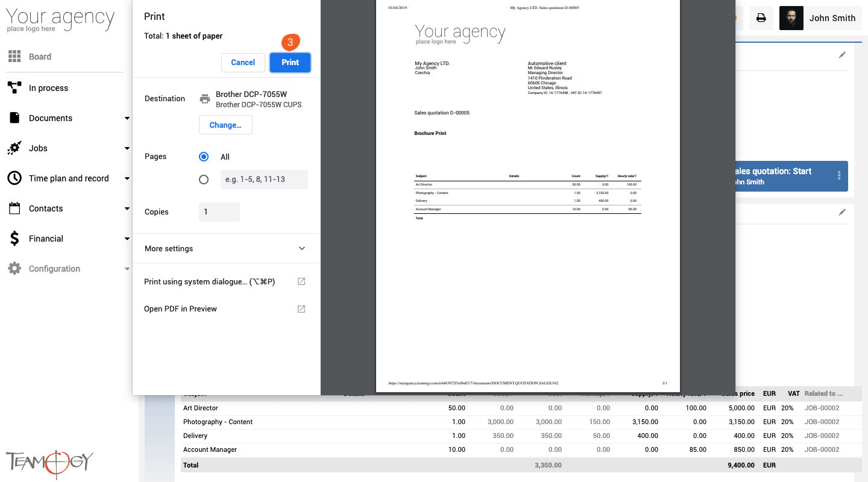Open the Financial sidebar item
Screen dimensions: 868x482
(x=46, y=239)
